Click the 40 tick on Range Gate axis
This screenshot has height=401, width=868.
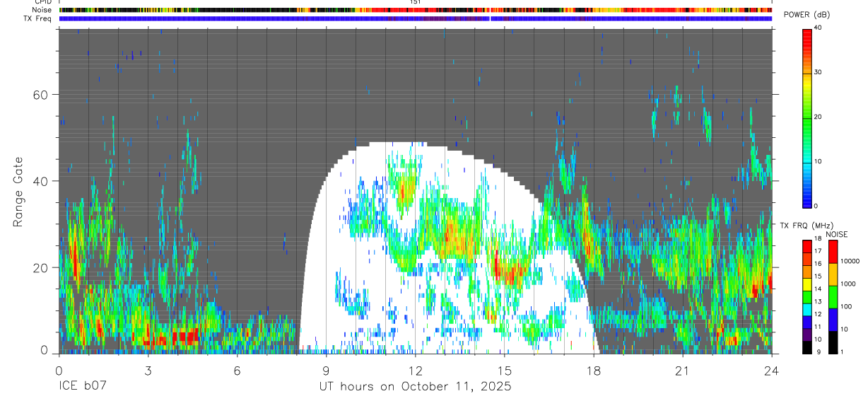[x=42, y=181]
